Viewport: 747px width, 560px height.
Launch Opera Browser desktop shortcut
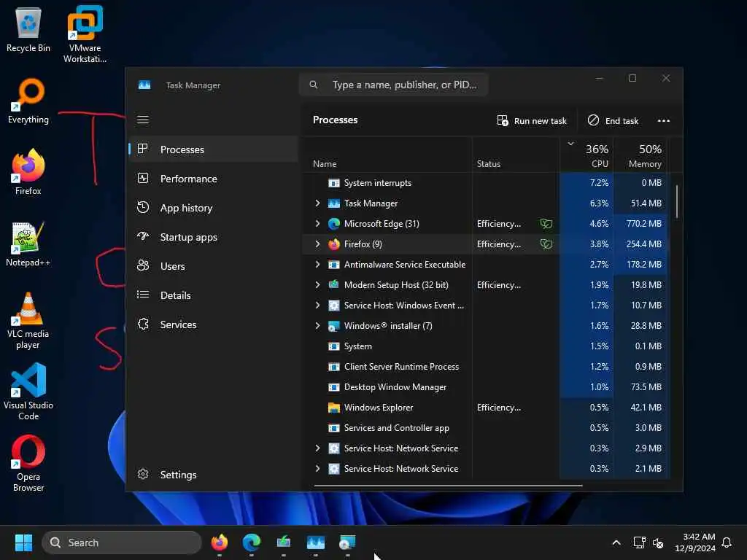click(28, 463)
